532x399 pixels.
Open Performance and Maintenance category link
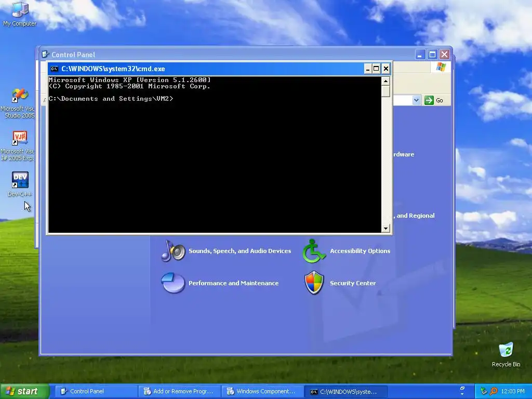[x=233, y=283]
